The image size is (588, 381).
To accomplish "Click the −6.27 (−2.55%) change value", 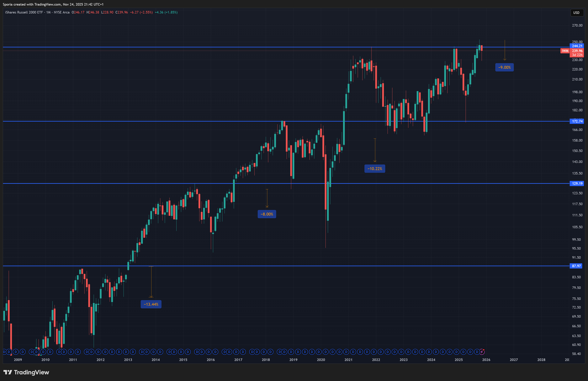I will click(141, 12).
